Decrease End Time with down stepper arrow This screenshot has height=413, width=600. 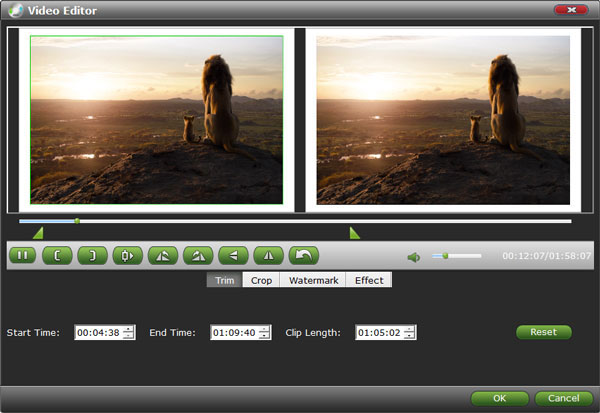[x=264, y=336]
